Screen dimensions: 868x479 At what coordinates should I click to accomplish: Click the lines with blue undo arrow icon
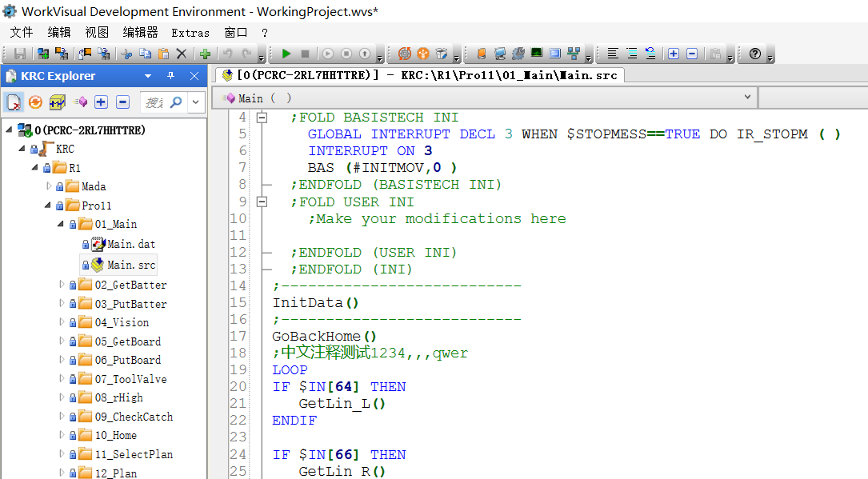tap(650, 54)
